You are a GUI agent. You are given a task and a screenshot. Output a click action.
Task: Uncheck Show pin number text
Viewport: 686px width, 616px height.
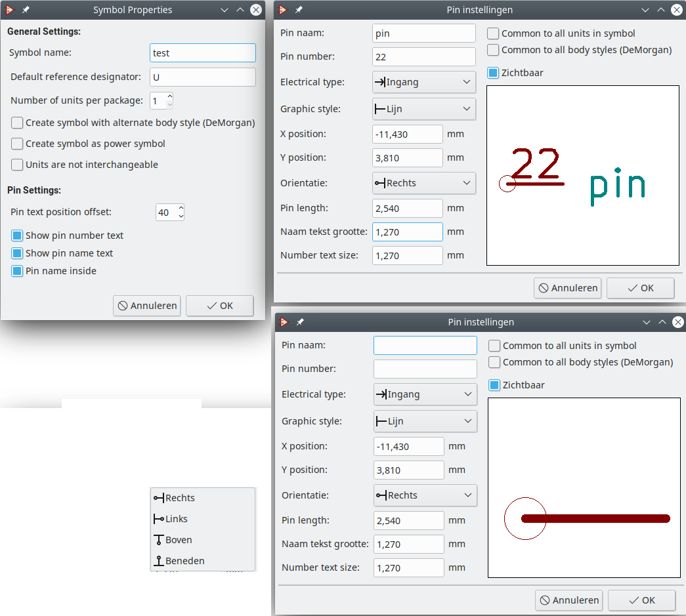coord(18,236)
